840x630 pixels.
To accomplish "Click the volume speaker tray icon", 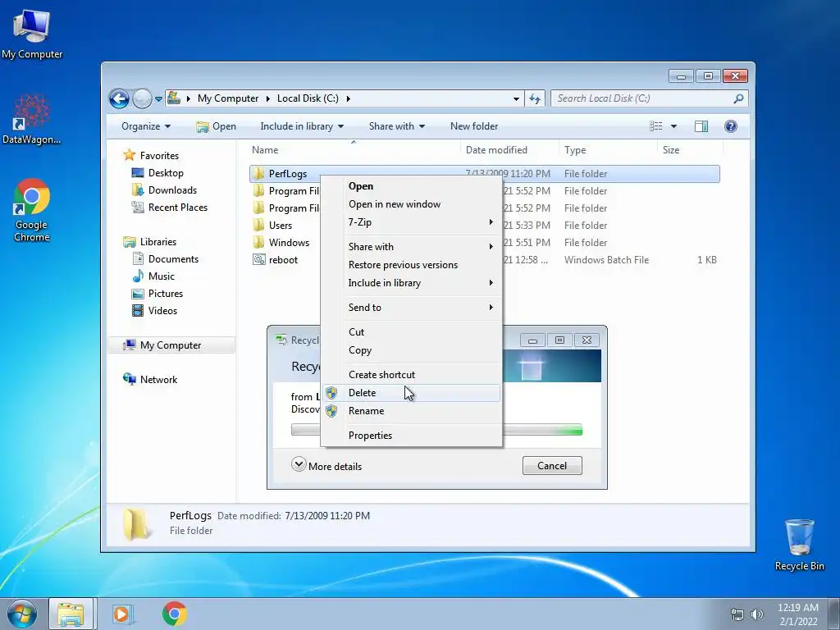I will pyautogui.click(x=756, y=614).
